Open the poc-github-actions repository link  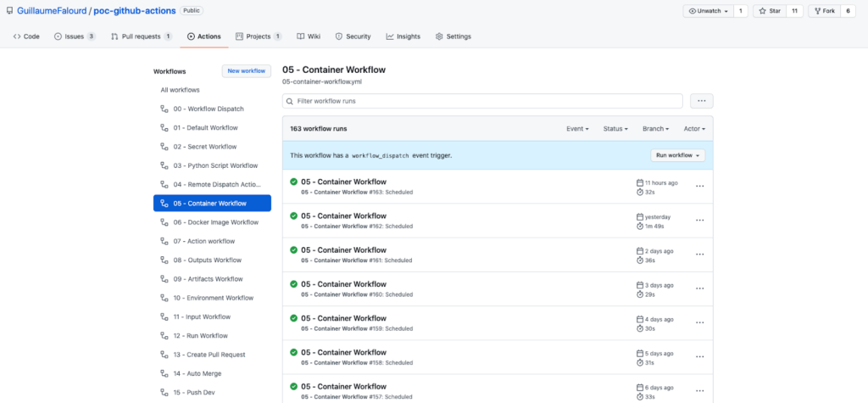tap(135, 10)
